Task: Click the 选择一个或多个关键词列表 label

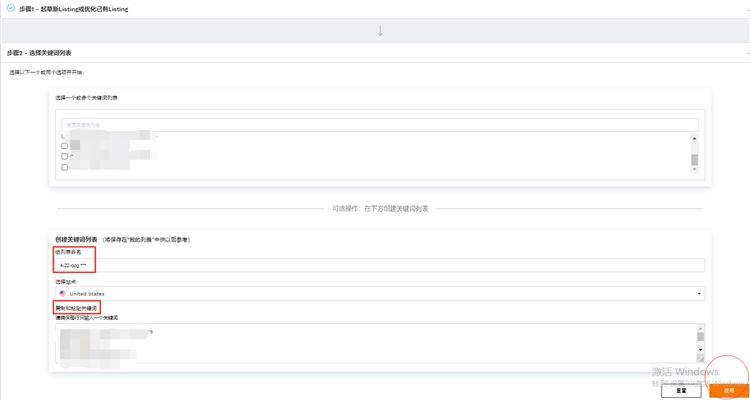Action: click(x=87, y=98)
